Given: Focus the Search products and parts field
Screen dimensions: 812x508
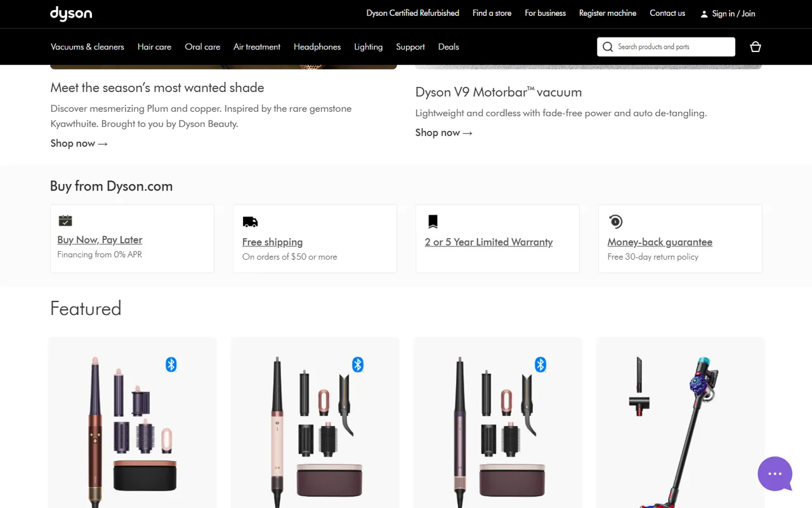Looking at the screenshot, I should 666,47.
